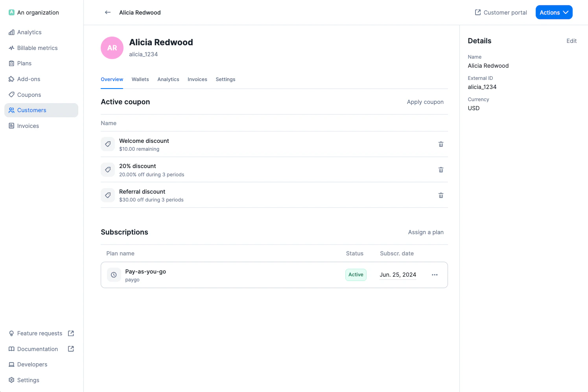Screen dimensions: 588x392
Task: Open Pay-as-you-go subscription more options
Action: [435, 275]
